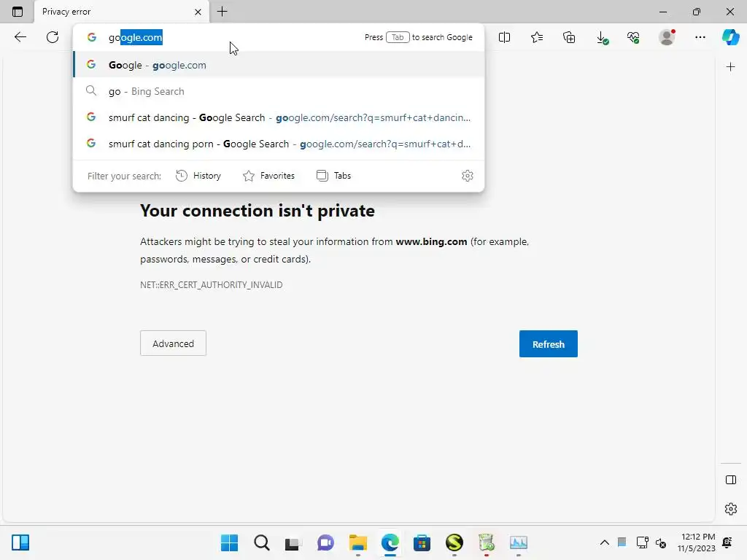Open the Favorites star icon in toolbar
Image resolution: width=747 pixels, height=560 pixels.
(x=537, y=37)
